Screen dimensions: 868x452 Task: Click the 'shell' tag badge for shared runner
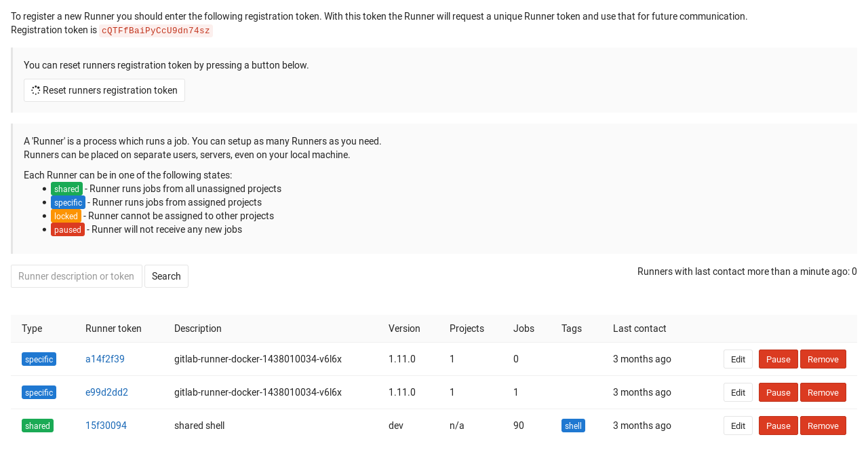[x=573, y=425]
